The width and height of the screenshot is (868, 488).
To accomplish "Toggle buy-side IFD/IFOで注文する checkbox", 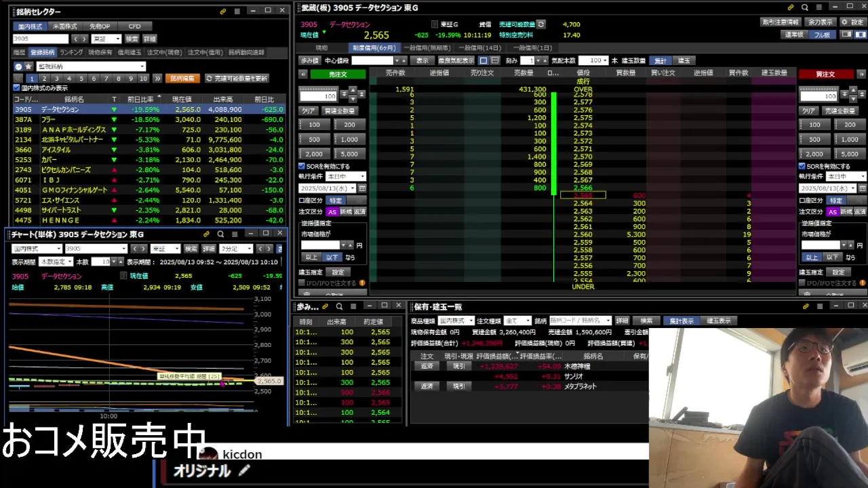I will pyautogui.click(x=802, y=283).
